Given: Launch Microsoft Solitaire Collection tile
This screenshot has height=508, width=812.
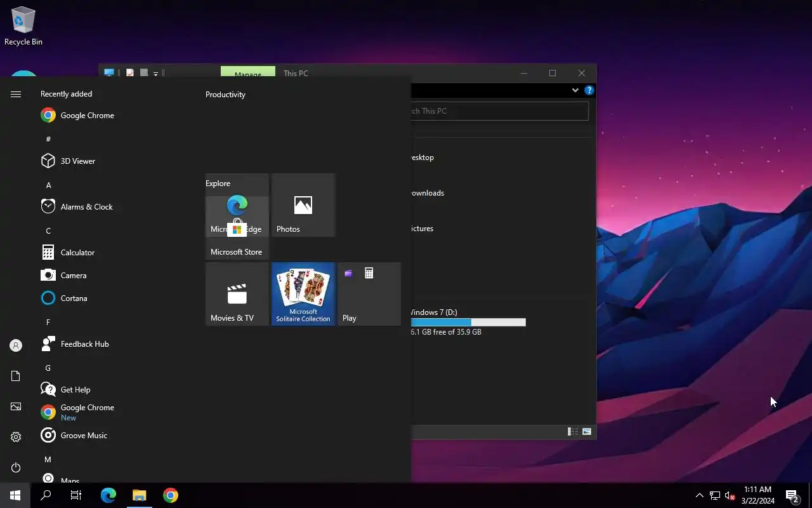Looking at the screenshot, I should click(303, 294).
